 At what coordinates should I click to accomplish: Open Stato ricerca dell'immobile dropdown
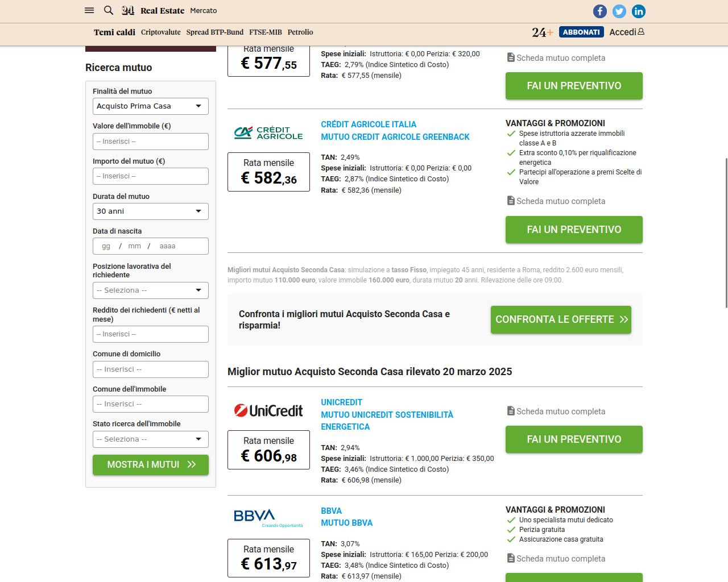coord(151,439)
